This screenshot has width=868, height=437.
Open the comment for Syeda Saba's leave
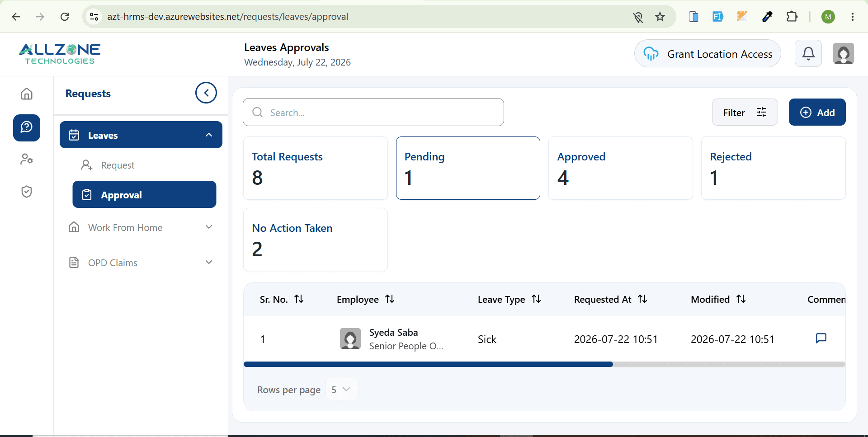point(821,338)
